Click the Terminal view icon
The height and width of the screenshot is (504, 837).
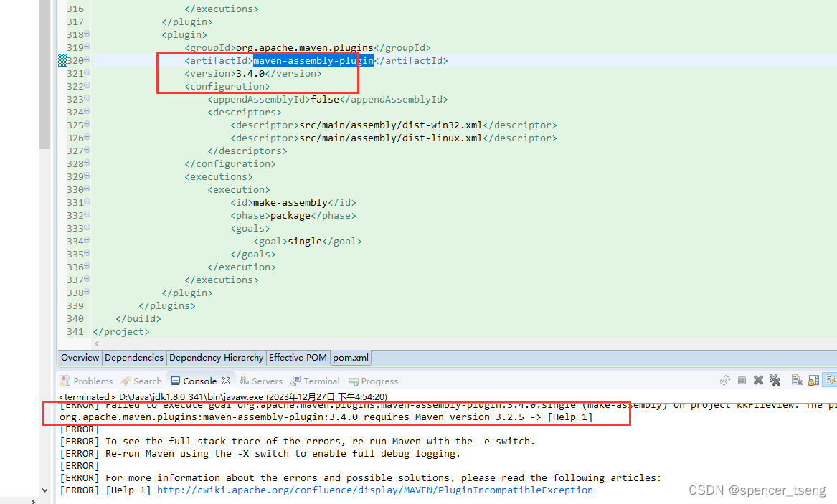point(294,381)
